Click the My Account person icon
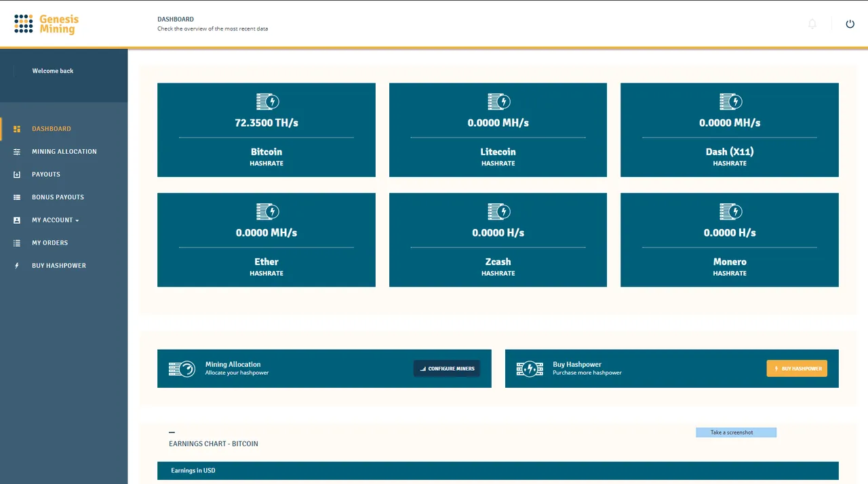This screenshot has height=484, width=868. tap(17, 220)
